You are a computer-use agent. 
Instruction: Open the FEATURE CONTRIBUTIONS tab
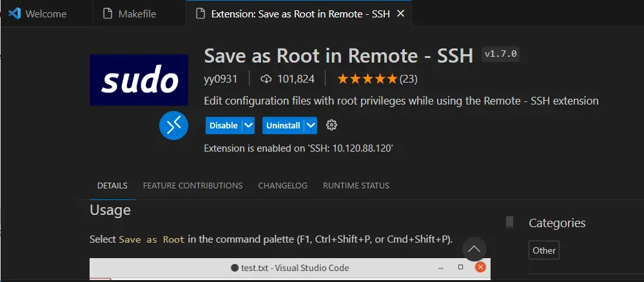[x=193, y=185]
